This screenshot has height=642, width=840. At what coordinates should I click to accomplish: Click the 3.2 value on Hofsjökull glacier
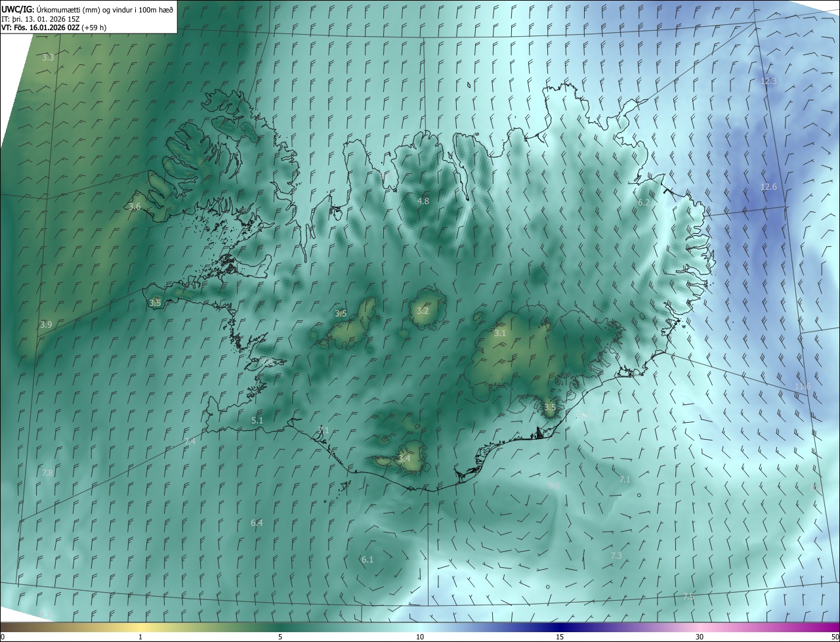click(x=423, y=310)
